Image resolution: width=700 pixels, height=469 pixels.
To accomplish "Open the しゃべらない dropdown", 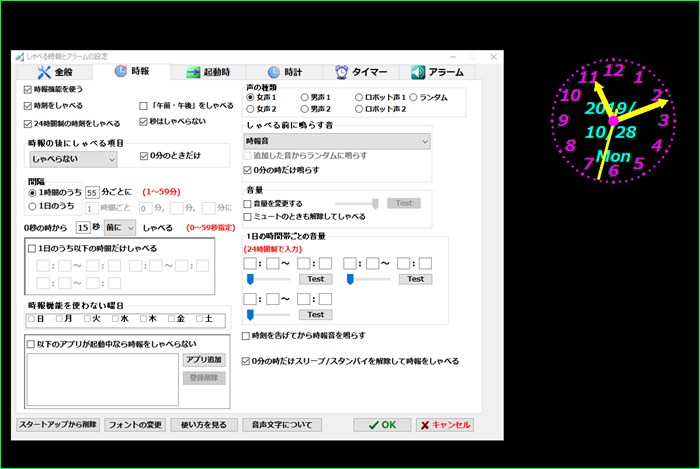I will 73,159.
